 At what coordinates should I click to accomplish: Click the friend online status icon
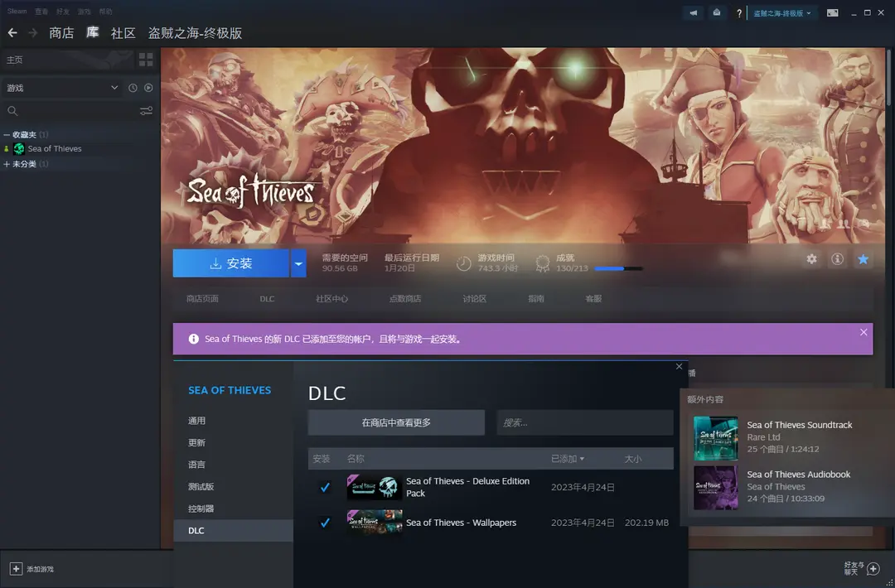7,149
